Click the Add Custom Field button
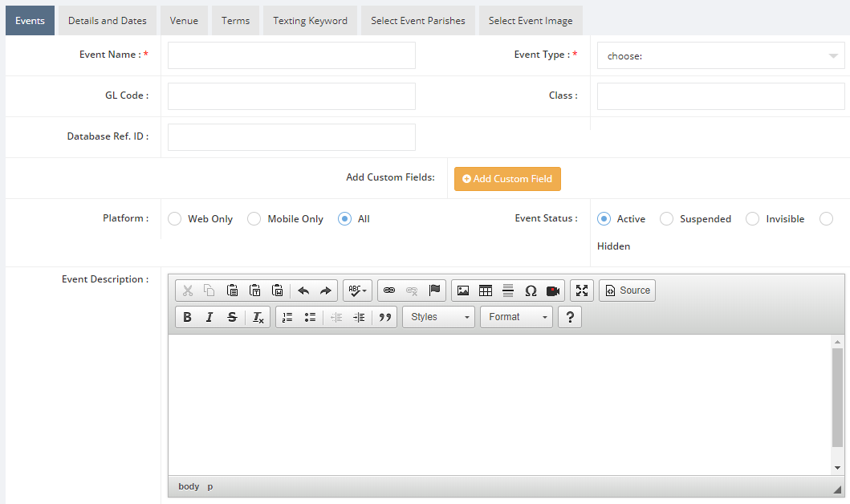The height and width of the screenshot is (504, 850). tap(507, 179)
